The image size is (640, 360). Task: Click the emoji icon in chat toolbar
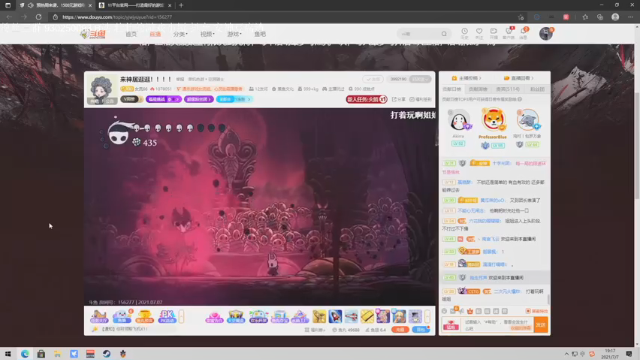coord(444,311)
